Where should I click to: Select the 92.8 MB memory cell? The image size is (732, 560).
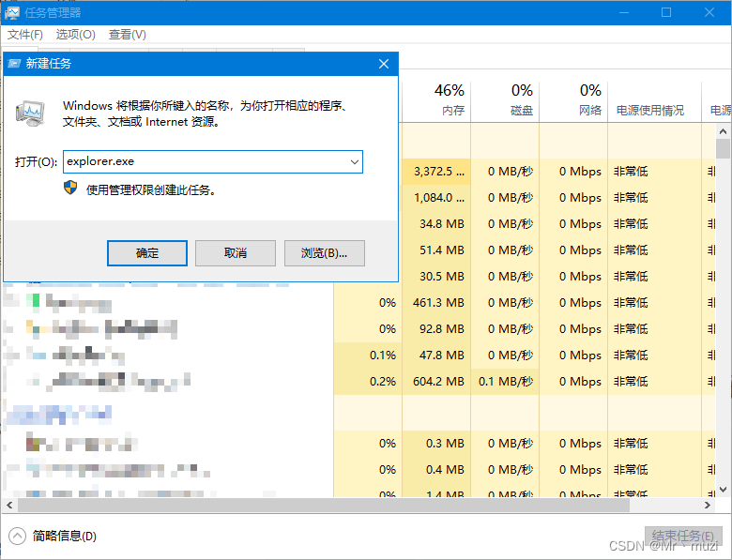(436, 329)
